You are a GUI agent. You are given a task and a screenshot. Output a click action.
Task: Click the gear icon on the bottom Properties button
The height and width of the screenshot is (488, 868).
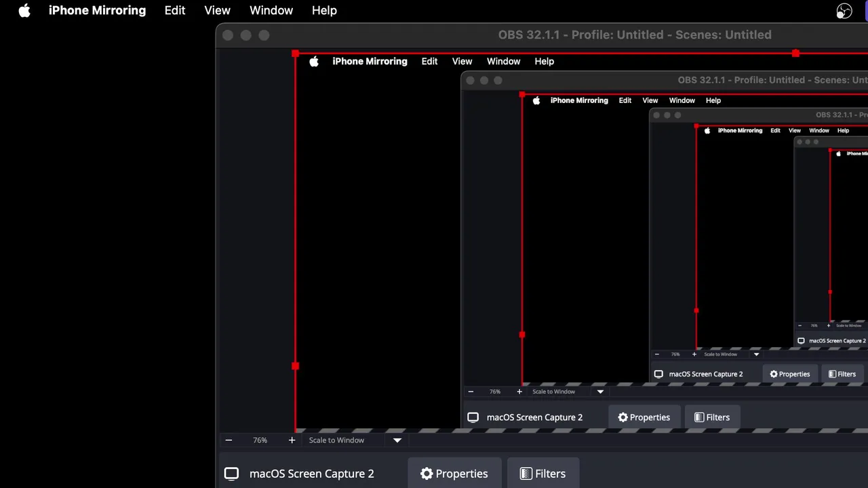coord(427,474)
